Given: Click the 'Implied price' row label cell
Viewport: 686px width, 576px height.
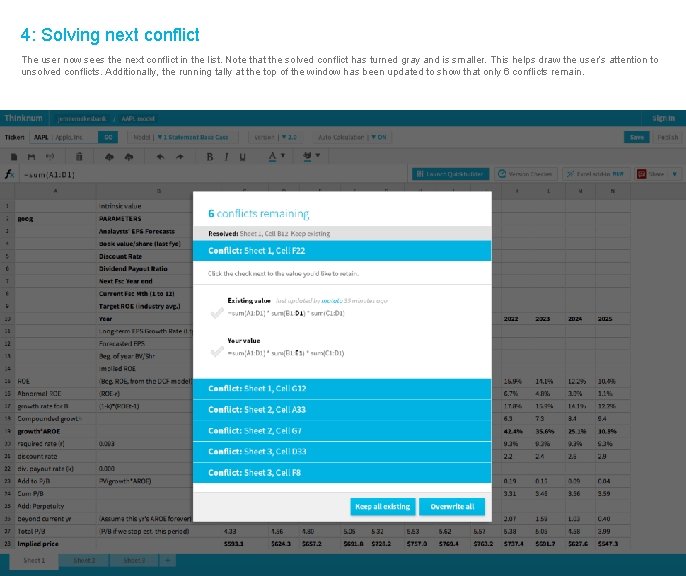Looking at the screenshot, I should tap(56, 544).
